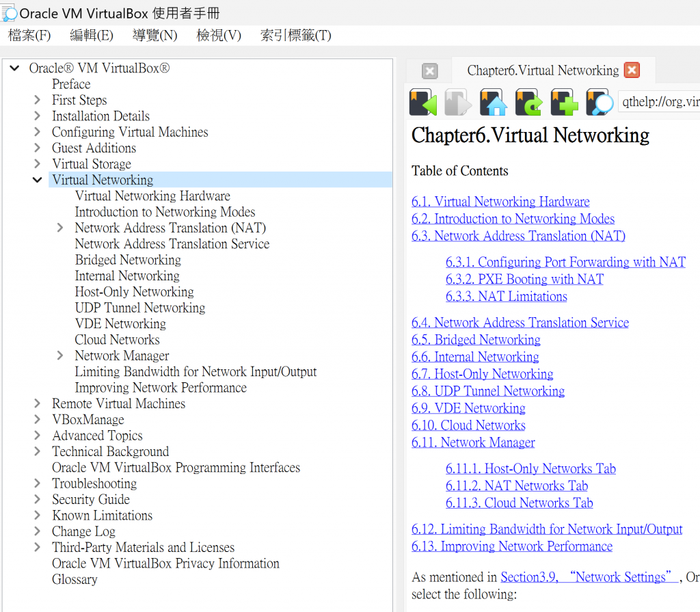Collapse the Oracle VM VirtualBox root node
This screenshot has height=612, width=700.
[x=14, y=68]
